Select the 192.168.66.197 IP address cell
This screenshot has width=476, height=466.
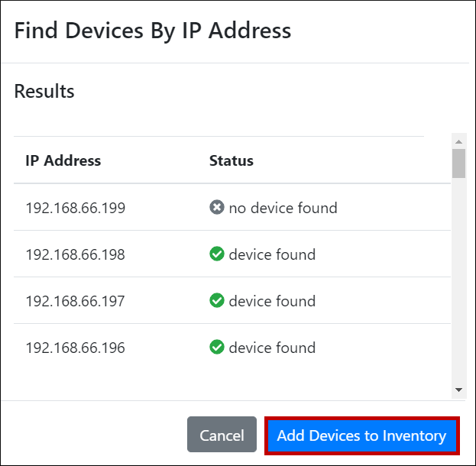click(76, 301)
